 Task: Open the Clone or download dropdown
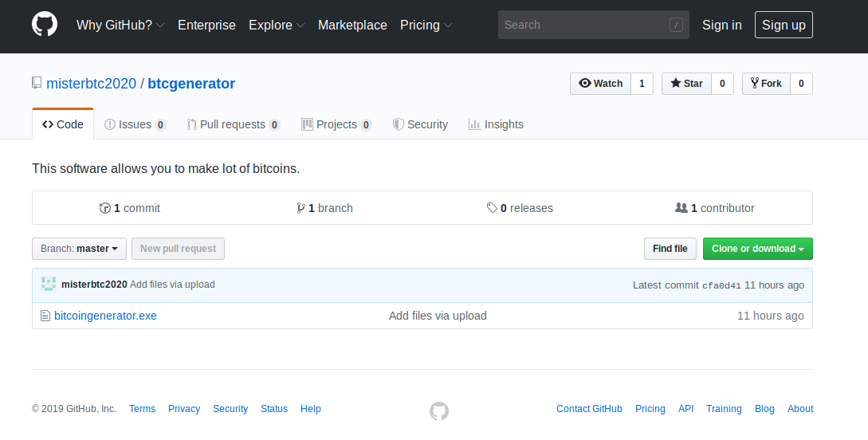(758, 249)
